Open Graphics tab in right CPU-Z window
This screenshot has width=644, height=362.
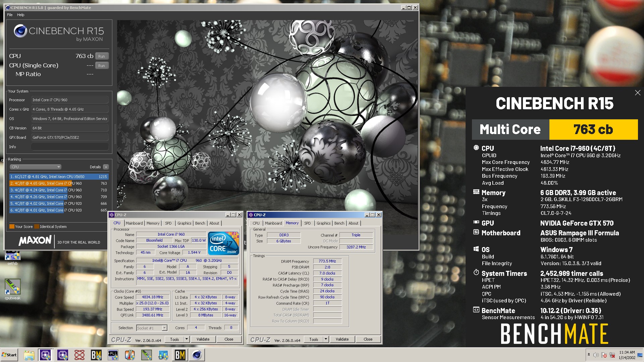(x=324, y=223)
